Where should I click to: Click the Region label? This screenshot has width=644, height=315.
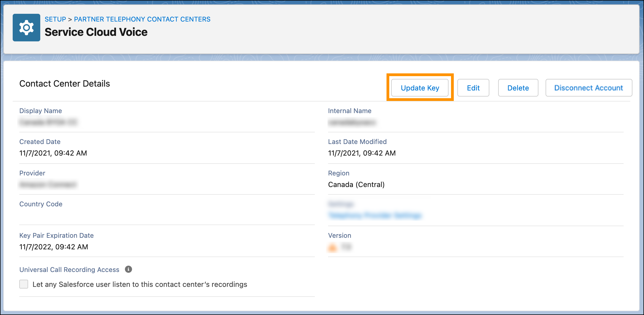tap(339, 173)
